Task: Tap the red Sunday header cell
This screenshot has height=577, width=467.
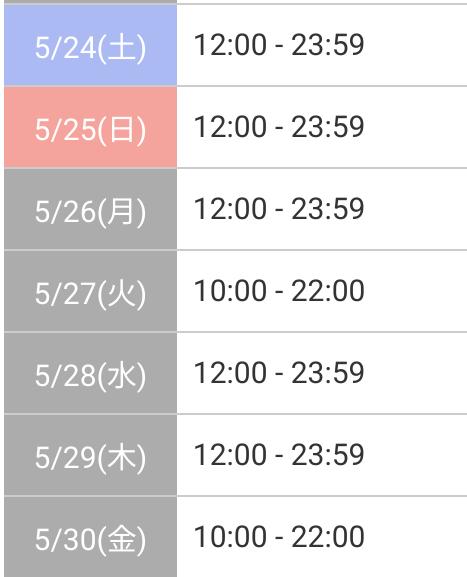Action: [91, 128]
